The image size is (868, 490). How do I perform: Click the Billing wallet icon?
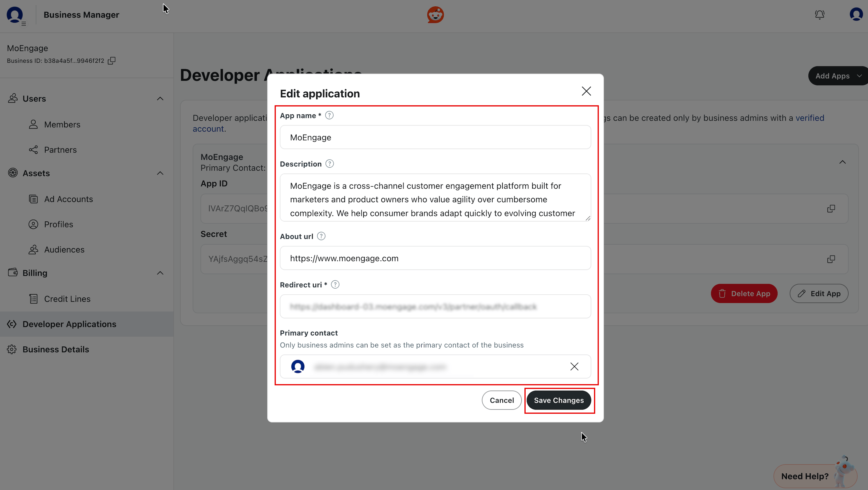coord(13,272)
